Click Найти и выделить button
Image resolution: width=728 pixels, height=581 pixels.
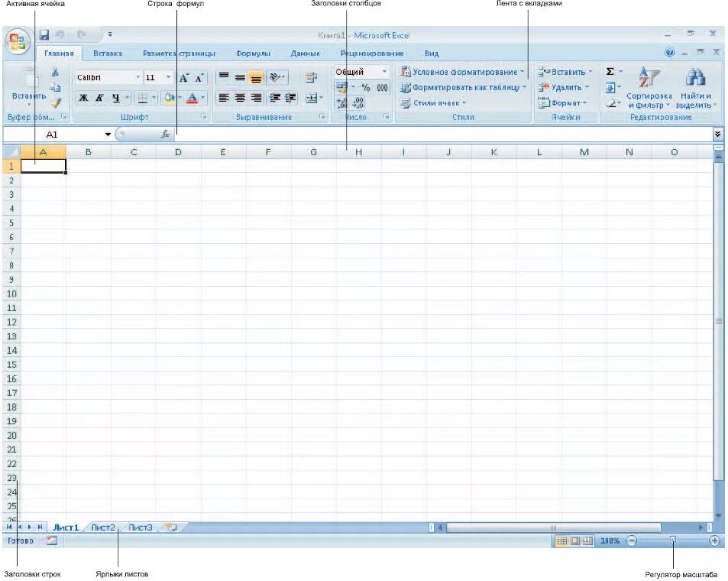695,87
